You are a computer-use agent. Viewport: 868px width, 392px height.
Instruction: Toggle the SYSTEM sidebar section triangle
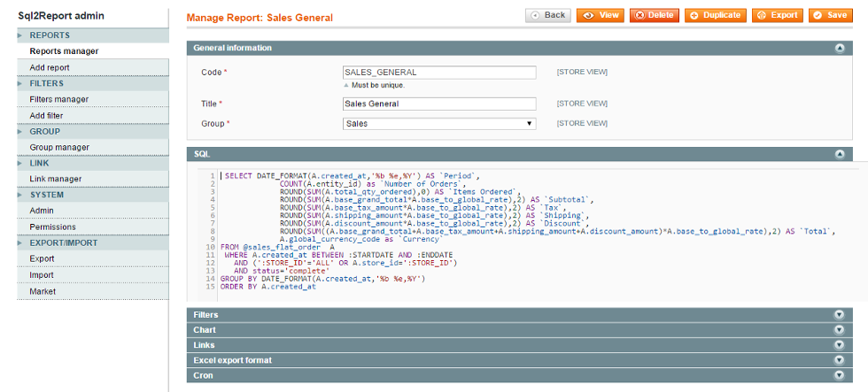(x=20, y=195)
